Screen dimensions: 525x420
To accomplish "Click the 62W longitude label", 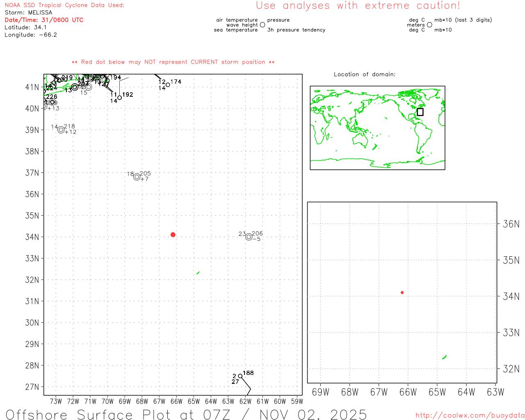I will click(245, 401).
